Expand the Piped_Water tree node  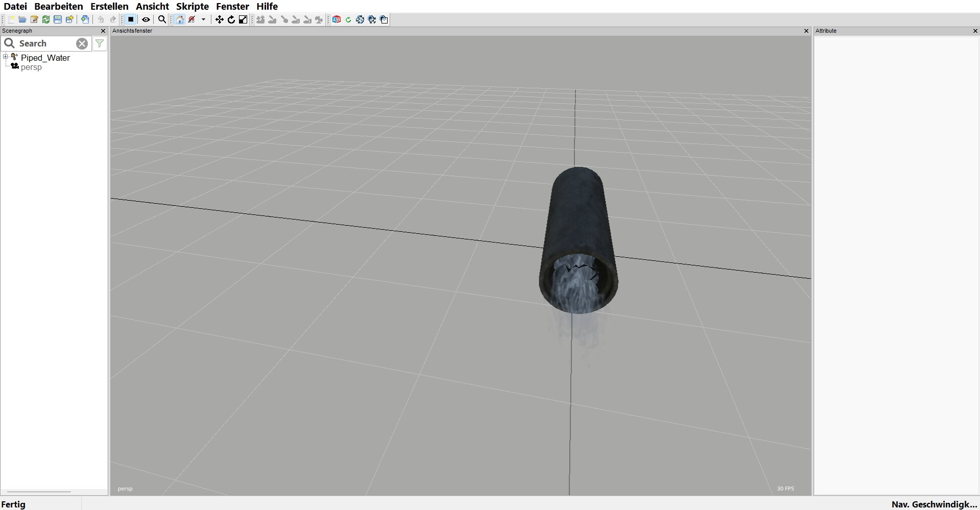[6, 57]
